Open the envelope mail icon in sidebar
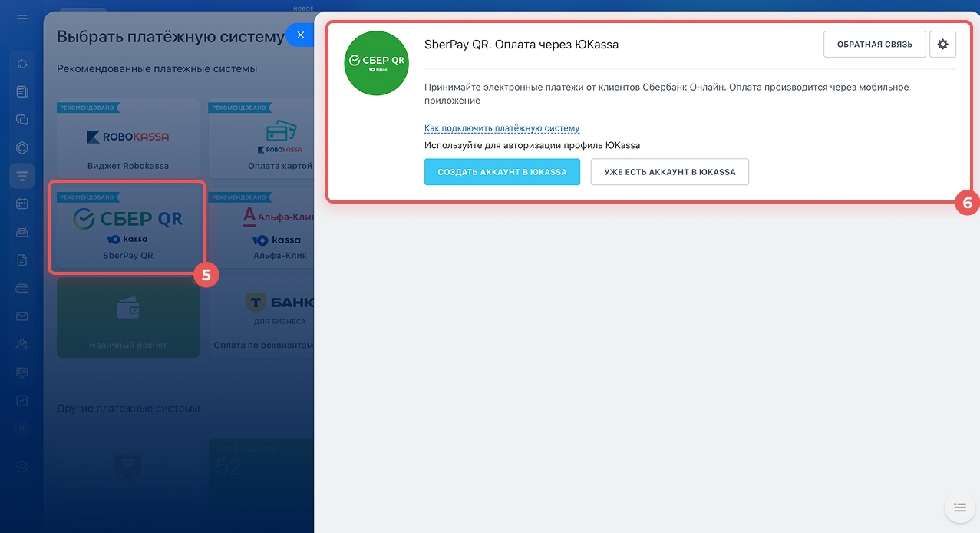980x533 pixels. click(x=21, y=316)
